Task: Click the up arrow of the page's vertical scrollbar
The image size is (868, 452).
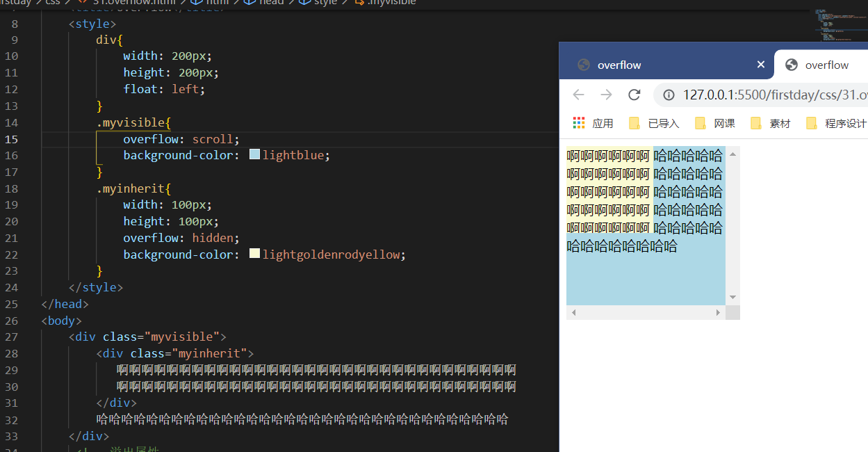Action: pos(732,154)
